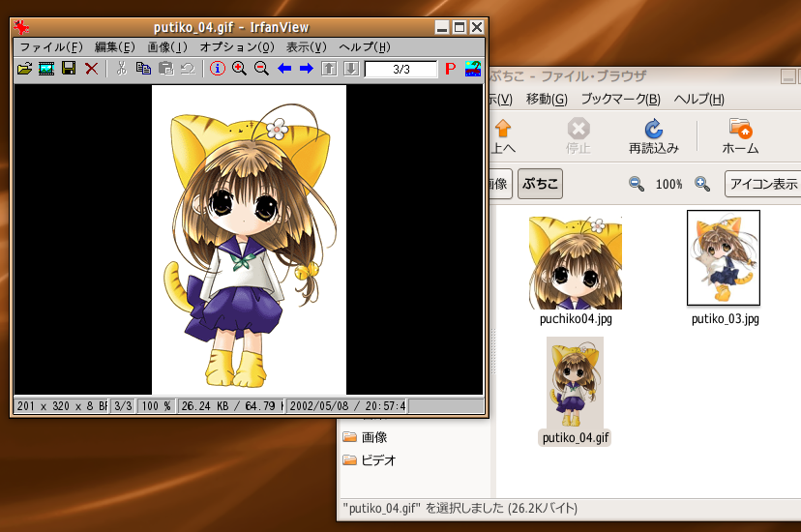Click the 100% zoom label in file browser
Image resolution: width=801 pixels, height=532 pixels.
coord(668,184)
